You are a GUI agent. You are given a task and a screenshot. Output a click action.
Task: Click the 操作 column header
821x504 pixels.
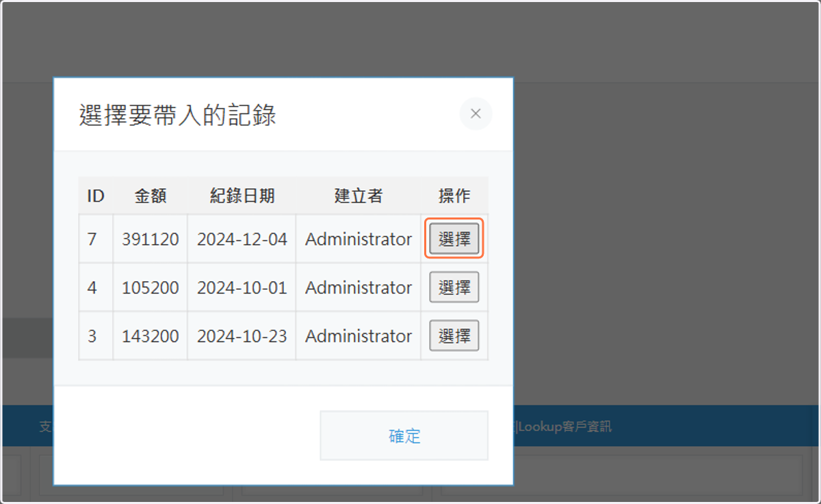pyautogui.click(x=454, y=196)
